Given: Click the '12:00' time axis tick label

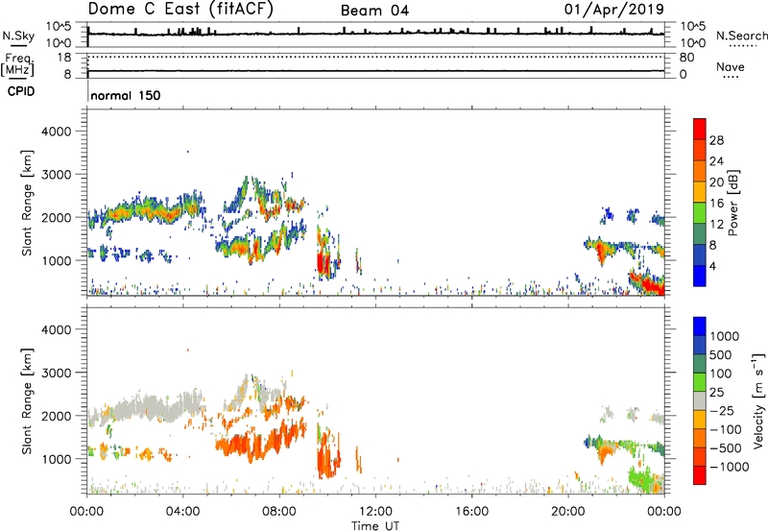Looking at the screenshot, I should [x=375, y=512].
